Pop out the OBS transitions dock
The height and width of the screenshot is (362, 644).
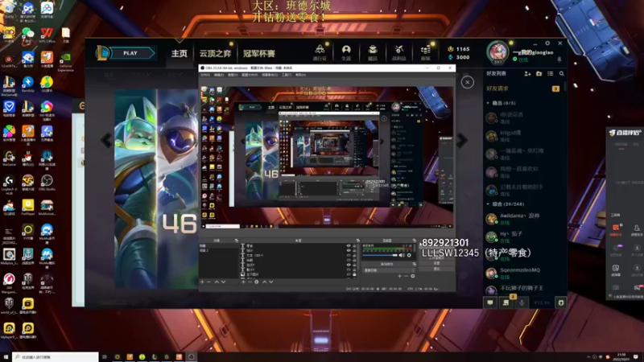[x=414, y=264]
